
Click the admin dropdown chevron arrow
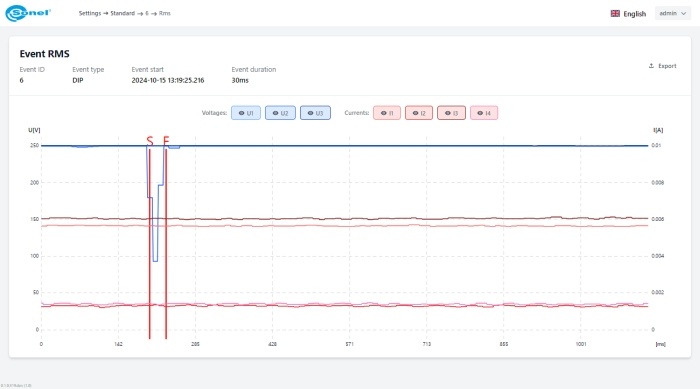click(683, 13)
